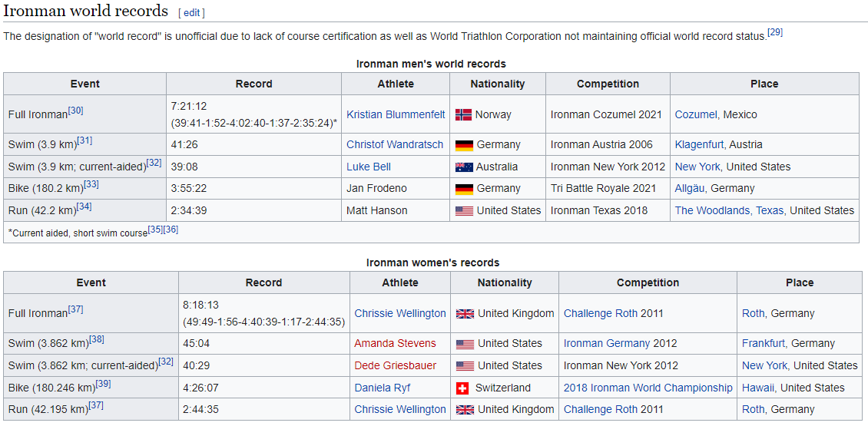The image size is (868, 426).
Task: Open reference [39] next to Bike (180.246 km)
Action: (103, 384)
